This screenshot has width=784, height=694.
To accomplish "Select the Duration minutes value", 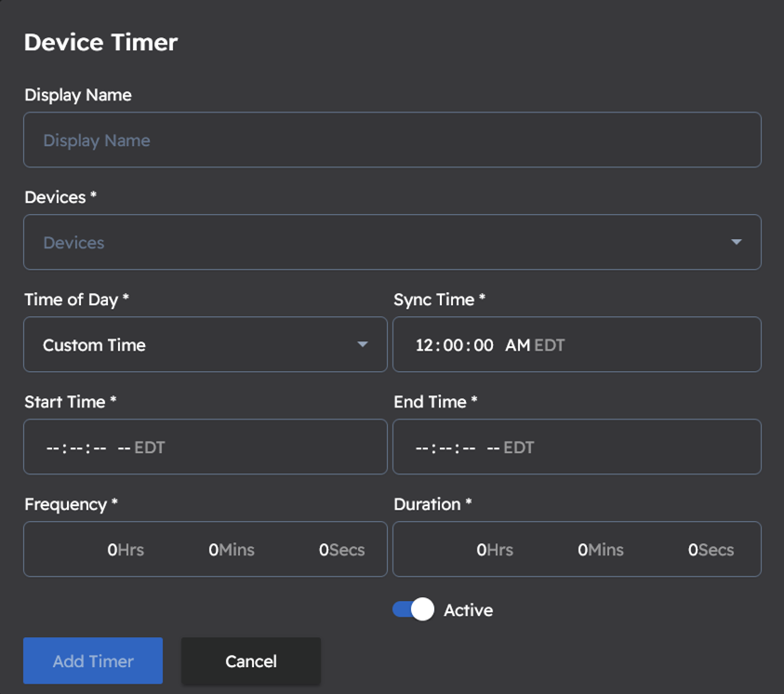I will coord(581,549).
